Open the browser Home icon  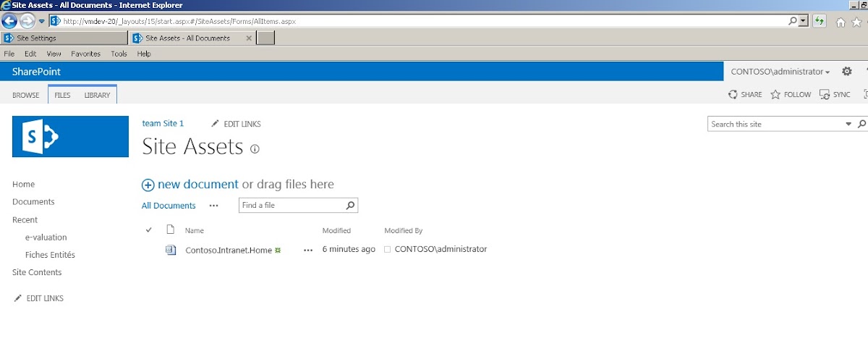point(841,22)
